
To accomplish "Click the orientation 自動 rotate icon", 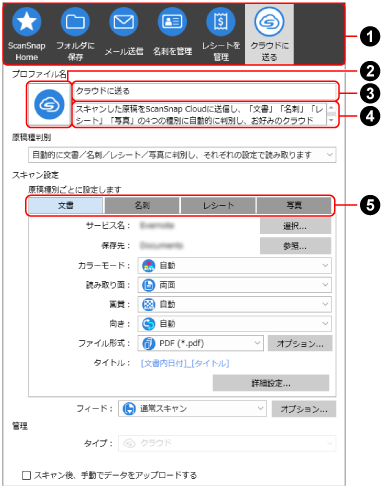I will click(149, 324).
